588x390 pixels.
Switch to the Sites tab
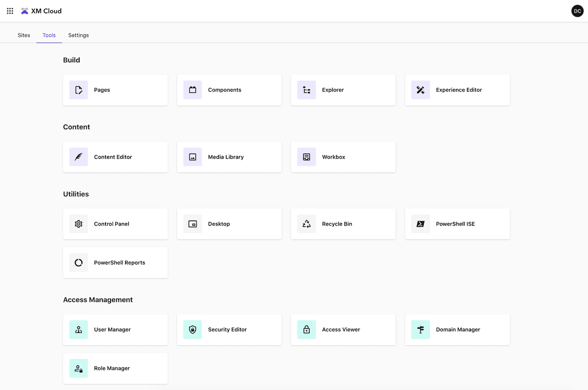coord(24,35)
